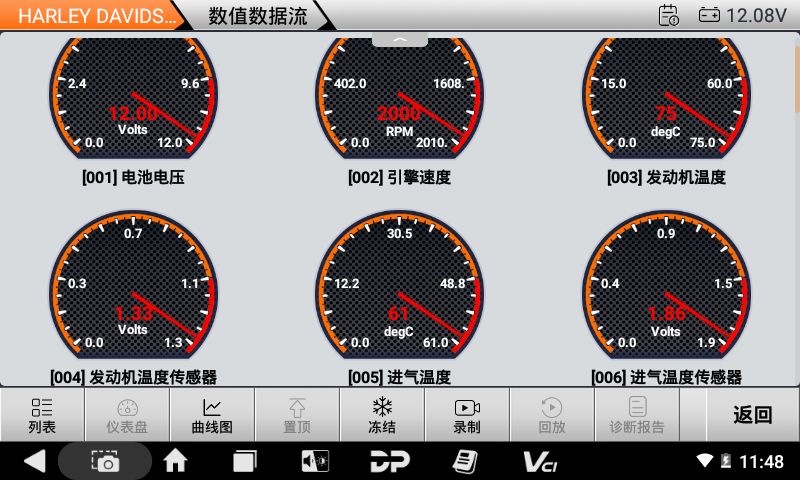Click the 12.08V voltage text
This screenshot has width=800, height=480.
756,15
